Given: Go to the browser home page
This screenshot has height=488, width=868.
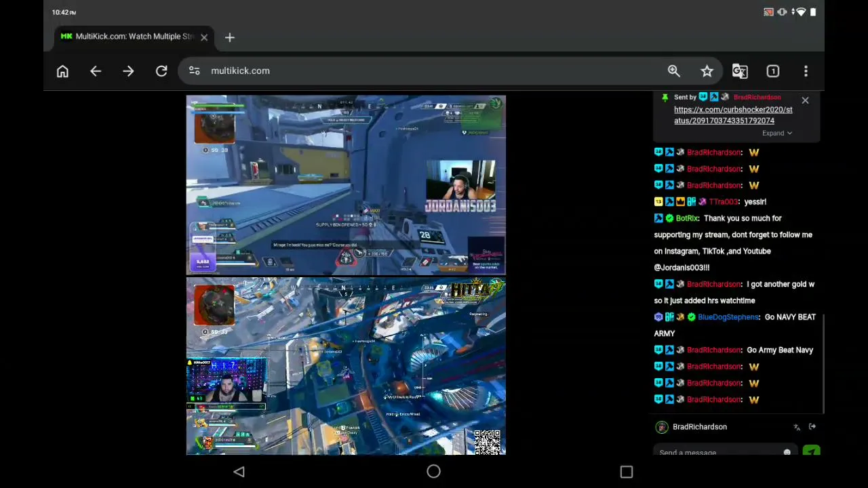Looking at the screenshot, I should 62,71.
